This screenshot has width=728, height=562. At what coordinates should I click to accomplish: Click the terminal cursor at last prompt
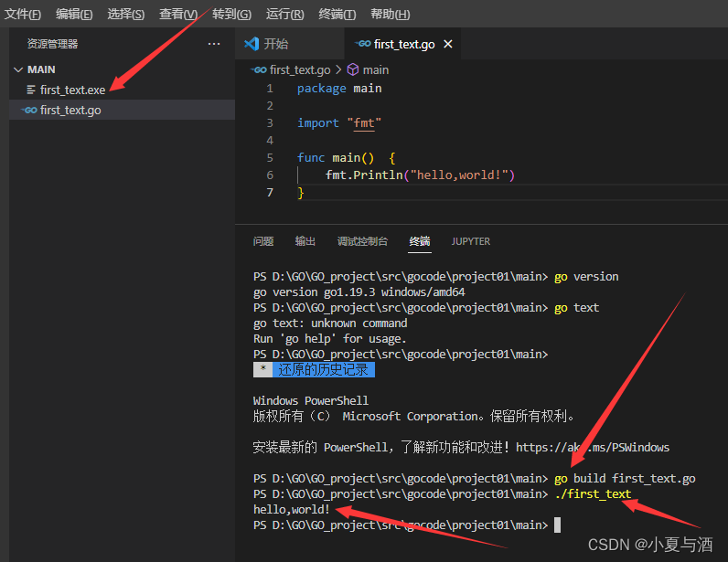point(558,525)
